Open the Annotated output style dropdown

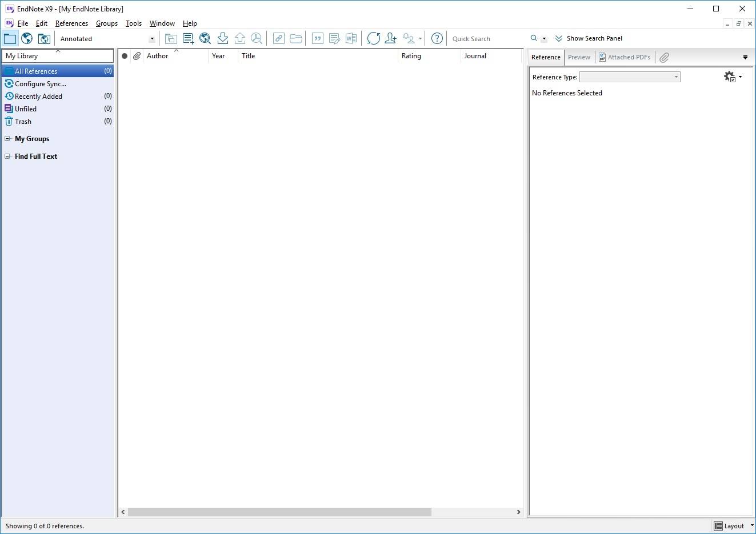coord(152,39)
